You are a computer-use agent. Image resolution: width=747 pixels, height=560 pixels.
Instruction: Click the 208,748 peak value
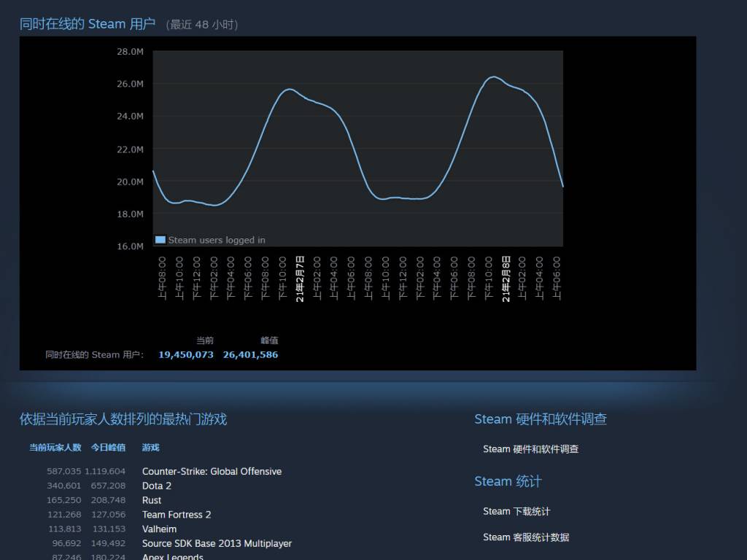click(x=108, y=500)
